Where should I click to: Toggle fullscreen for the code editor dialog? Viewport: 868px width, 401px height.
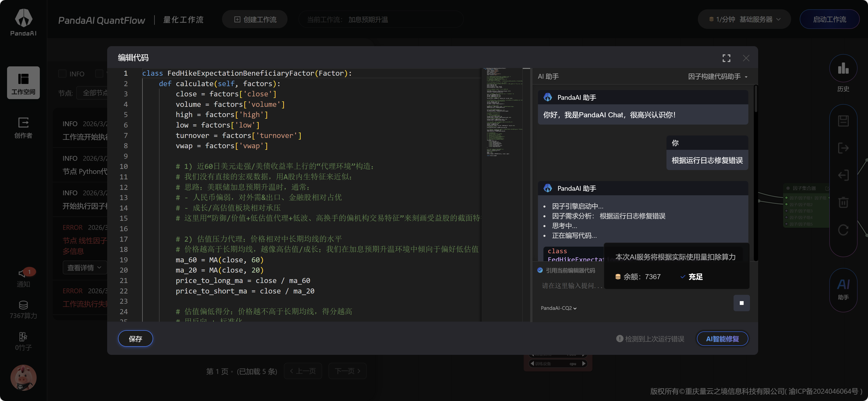click(727, 58)
